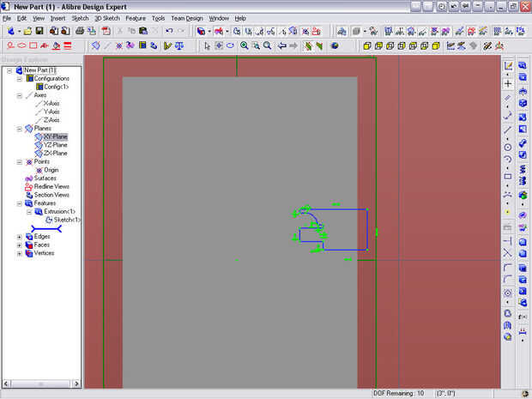The image size is (532, 399).
Task: Select X-Axis in the tree
Action: 51,104
